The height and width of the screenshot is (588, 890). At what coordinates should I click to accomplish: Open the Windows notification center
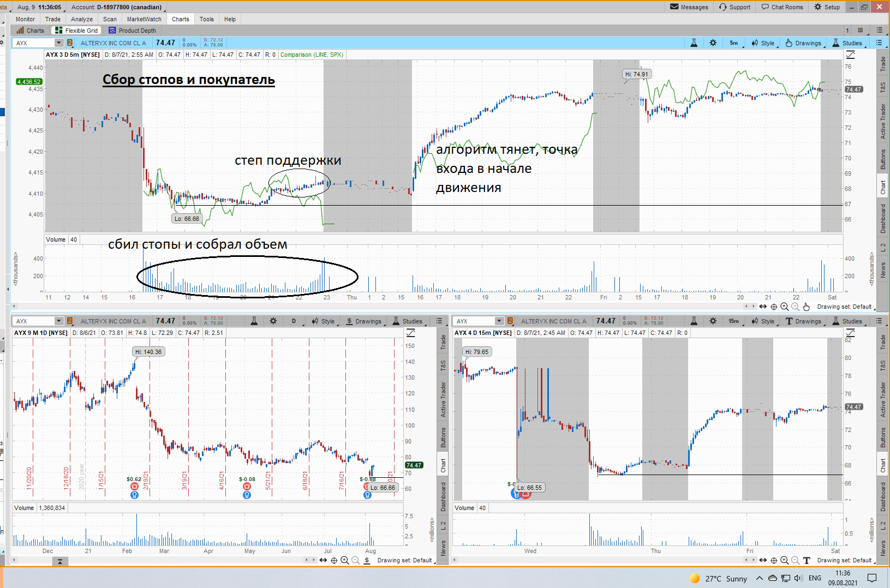(872, 578)
